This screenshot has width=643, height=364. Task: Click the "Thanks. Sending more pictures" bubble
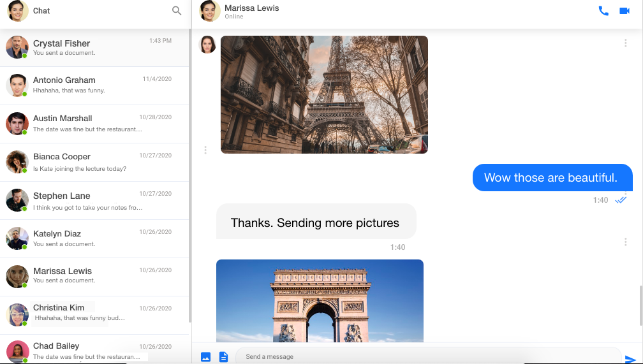pyautogui.click(x=316, y=221)
